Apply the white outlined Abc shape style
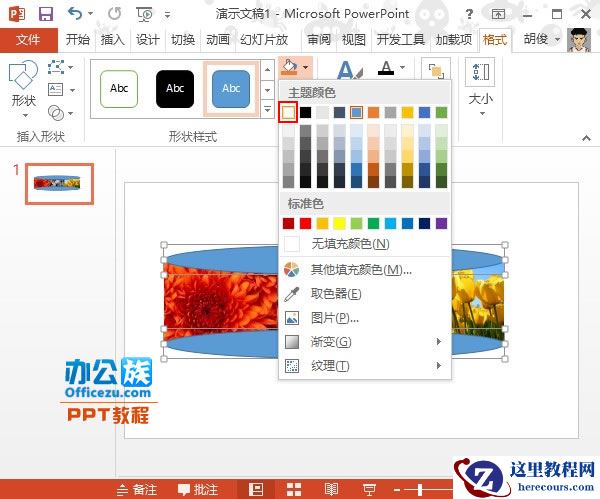600x499 pixels. [119, 89]
